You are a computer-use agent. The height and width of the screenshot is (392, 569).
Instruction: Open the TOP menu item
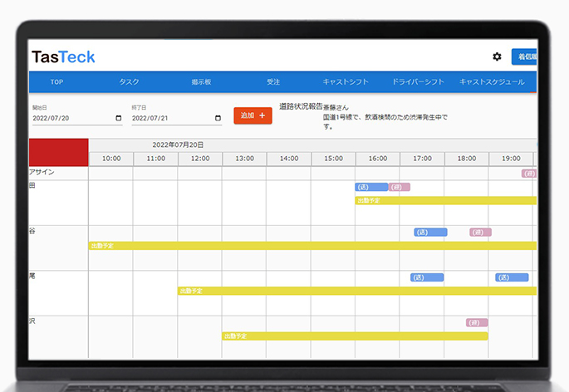[56, 82]
